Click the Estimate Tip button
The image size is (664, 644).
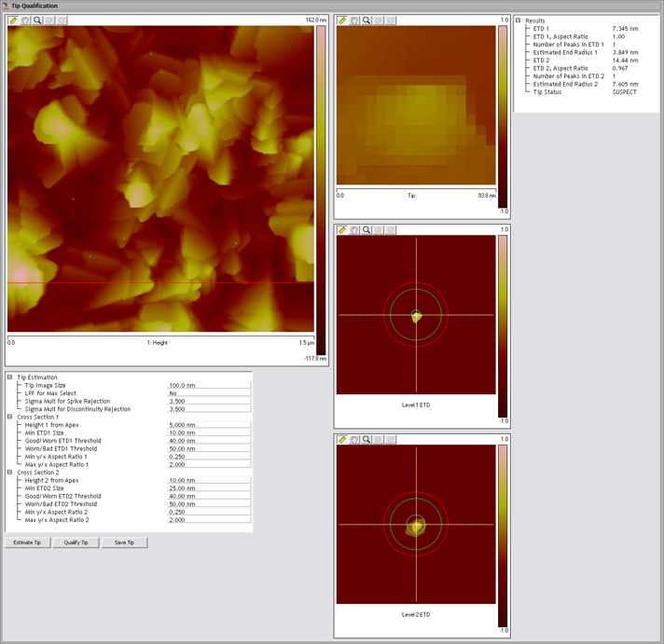pyautogui.click(x=28, y=542)
